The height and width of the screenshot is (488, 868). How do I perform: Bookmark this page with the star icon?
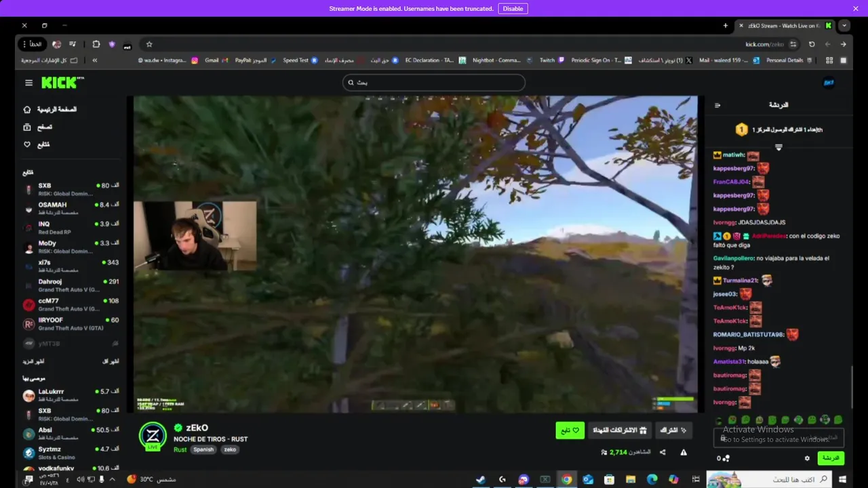click(x=149, y=44)
